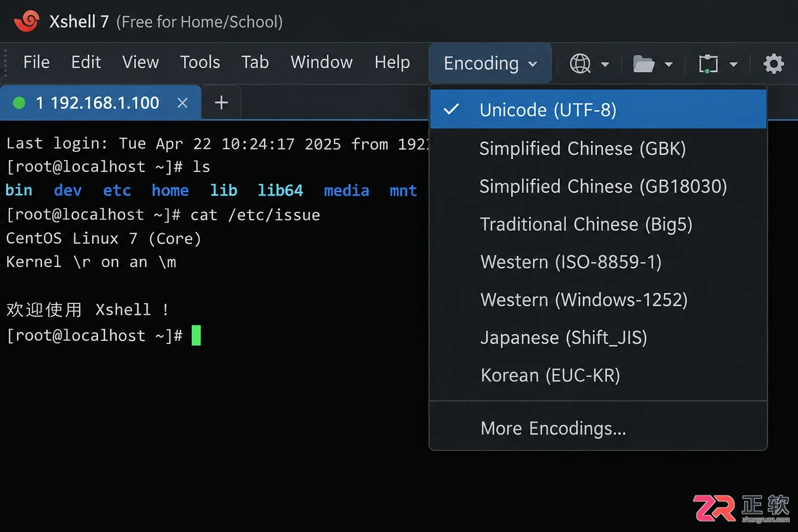Expand dropdown arrow beside globe icon
The image size is (798, 532).
605,64
